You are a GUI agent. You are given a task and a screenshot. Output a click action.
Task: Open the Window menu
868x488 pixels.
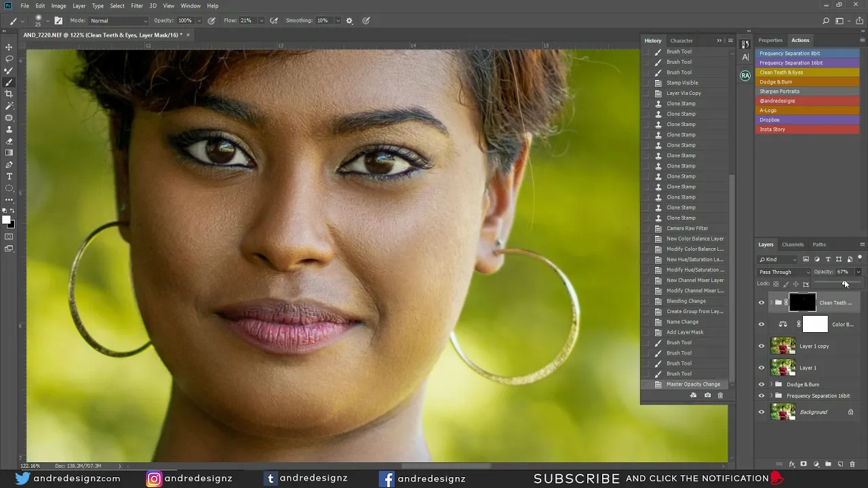(191, 6)
